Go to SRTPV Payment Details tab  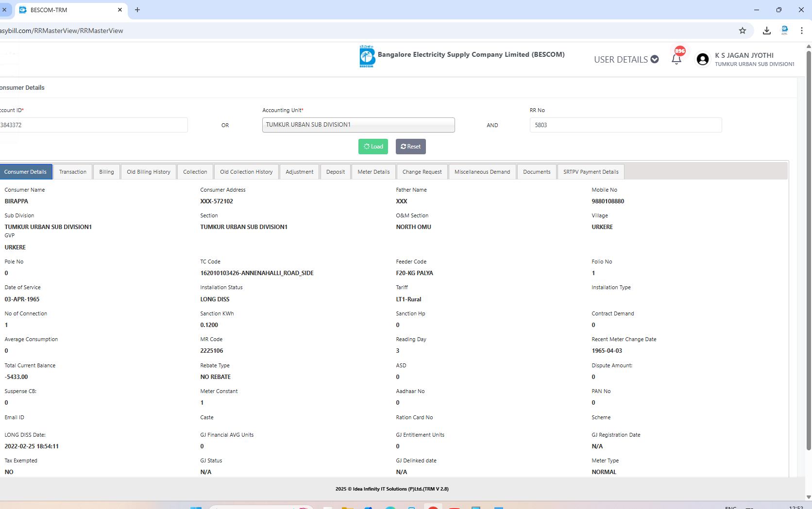coord(591,172)
